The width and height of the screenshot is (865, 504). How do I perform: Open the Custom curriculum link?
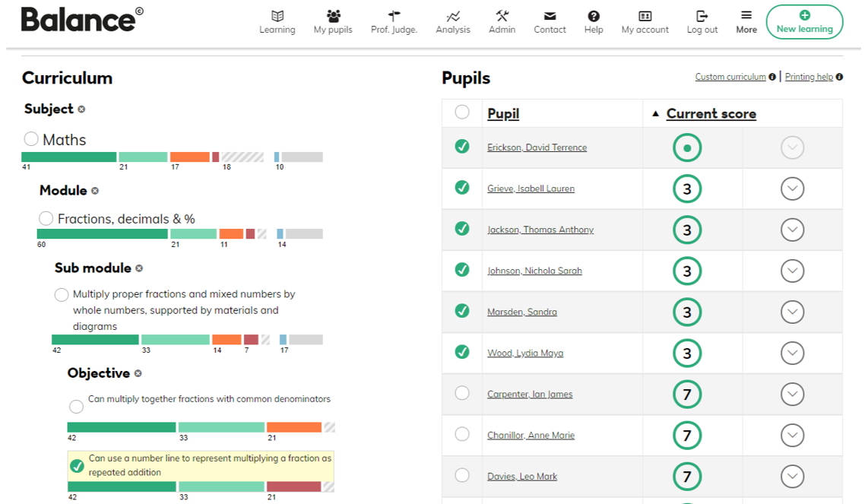click(x=730, y=77)
